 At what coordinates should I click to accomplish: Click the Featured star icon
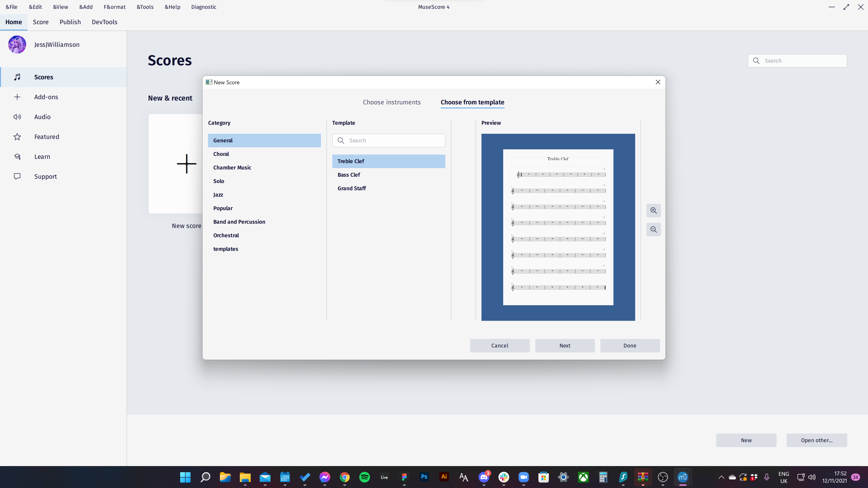pos(17,136)
